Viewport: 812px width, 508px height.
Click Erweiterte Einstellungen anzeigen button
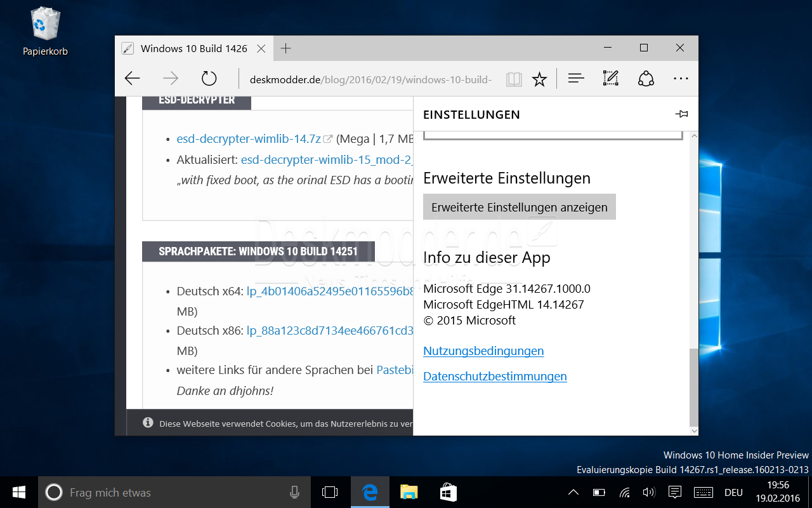pyautogui.click(x=520, y=207)
